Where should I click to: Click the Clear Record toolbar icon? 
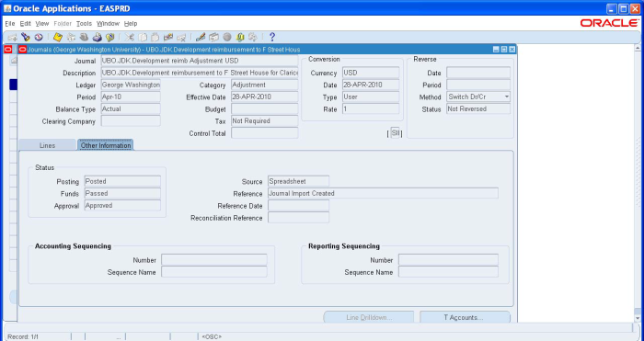point(168,38)
